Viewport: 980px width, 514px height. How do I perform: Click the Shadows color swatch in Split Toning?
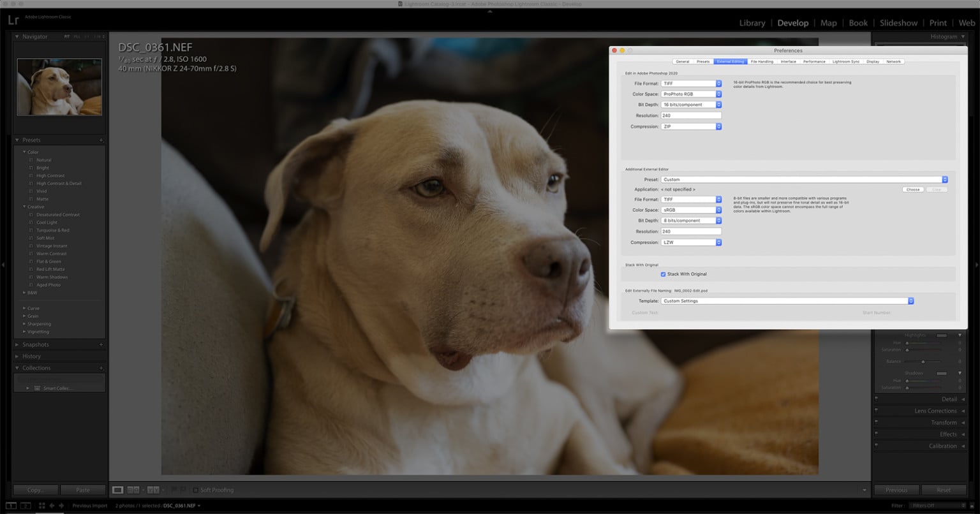pyautogui.click(x=942, y=373)
